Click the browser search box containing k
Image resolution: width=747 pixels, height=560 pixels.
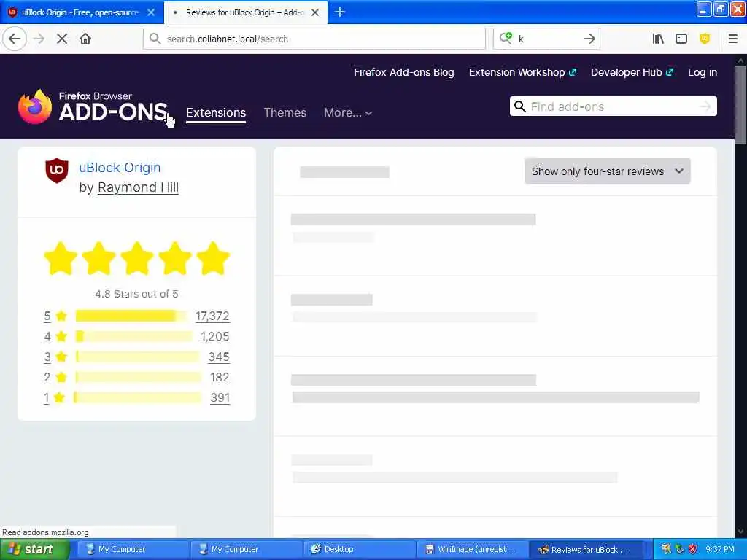pos(547,39)
